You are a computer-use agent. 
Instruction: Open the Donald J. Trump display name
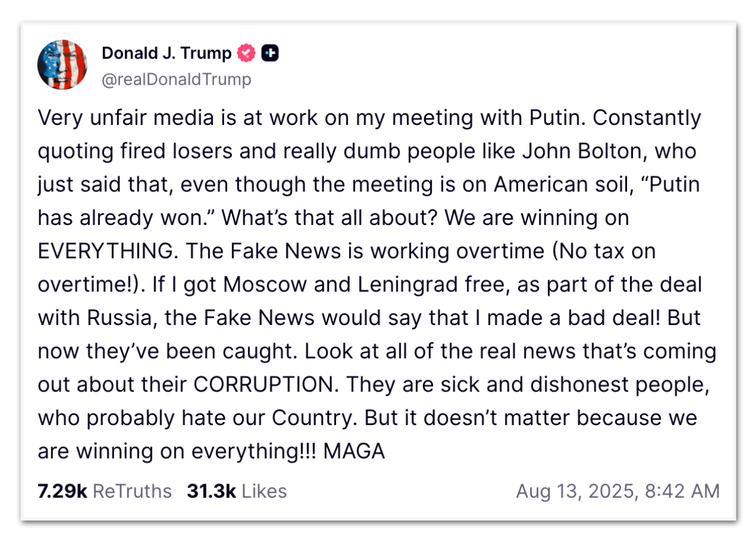click(166, 53)
